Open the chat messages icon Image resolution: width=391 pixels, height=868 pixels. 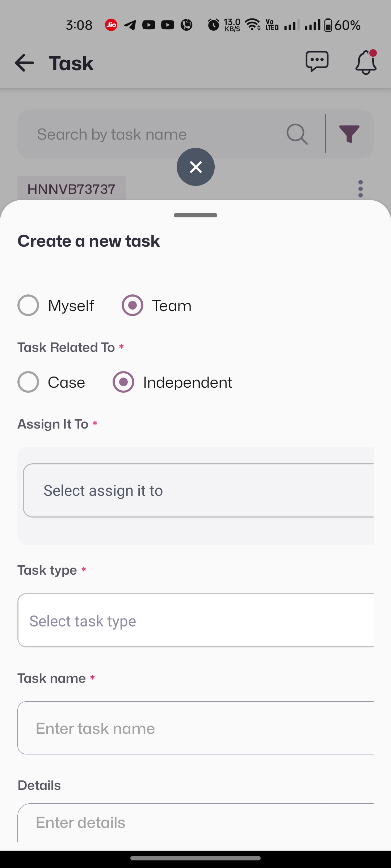pos(317,61)
